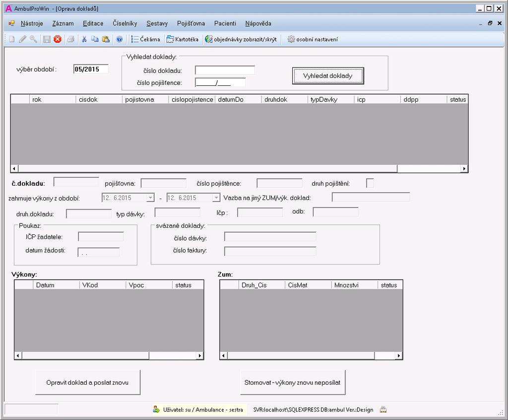Click the č.dokladu field

click(76, 182)
